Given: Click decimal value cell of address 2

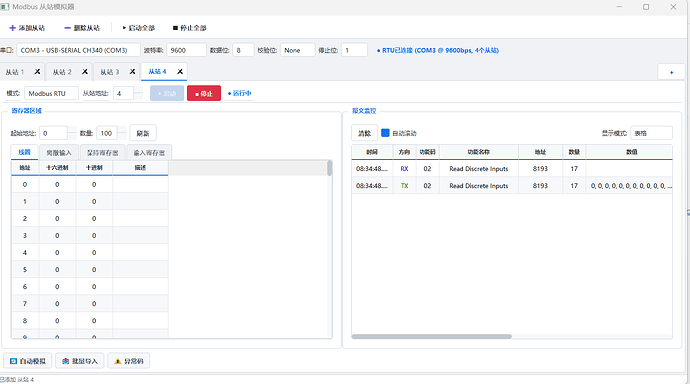Looking at the screenshot, I should 94,219.
